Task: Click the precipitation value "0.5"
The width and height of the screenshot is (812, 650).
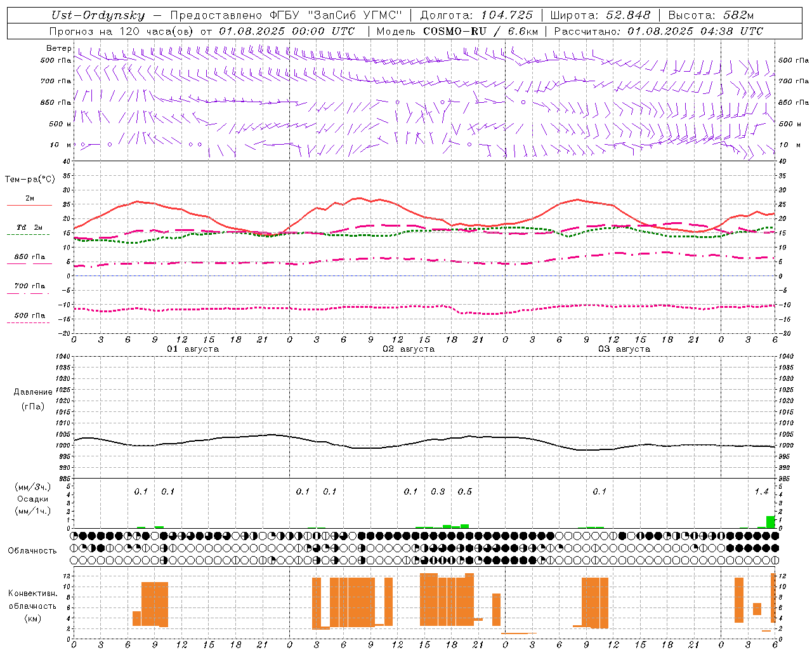Action: (x=465, y=491)
